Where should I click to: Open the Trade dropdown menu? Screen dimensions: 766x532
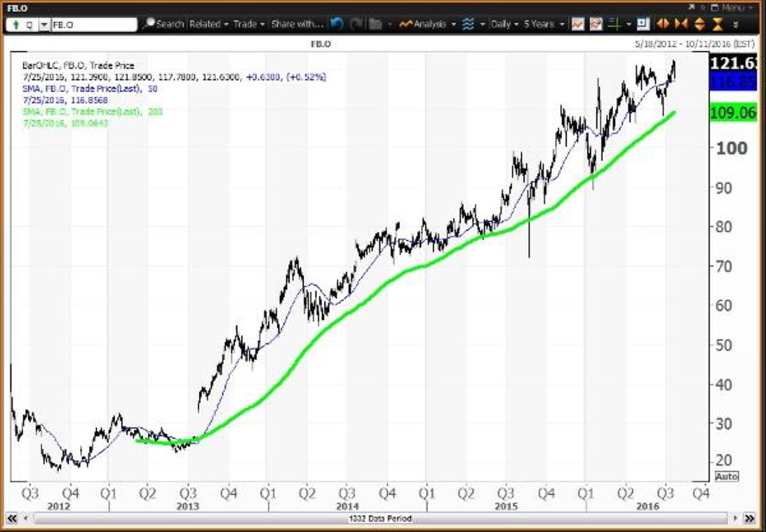click(x=249, y=24)
